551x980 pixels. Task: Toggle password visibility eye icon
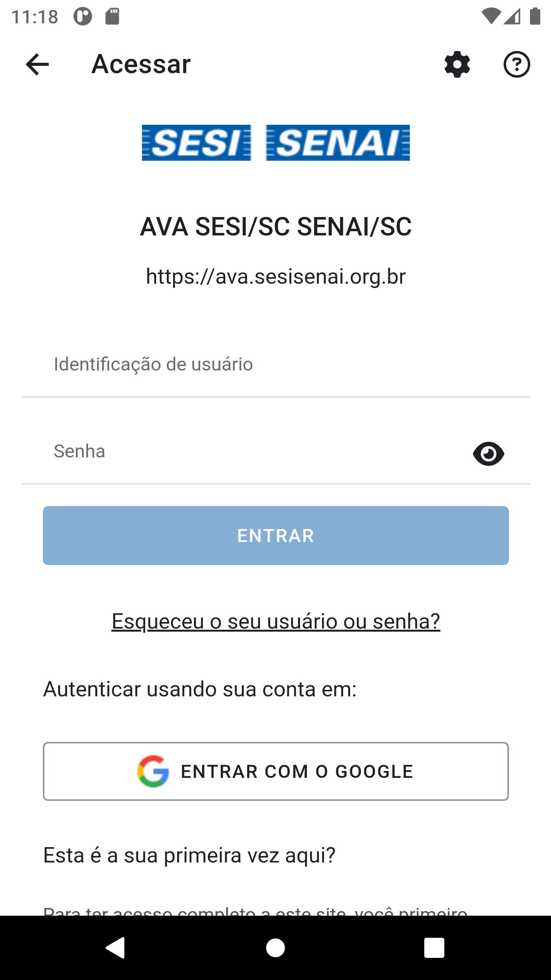[488, 454]
